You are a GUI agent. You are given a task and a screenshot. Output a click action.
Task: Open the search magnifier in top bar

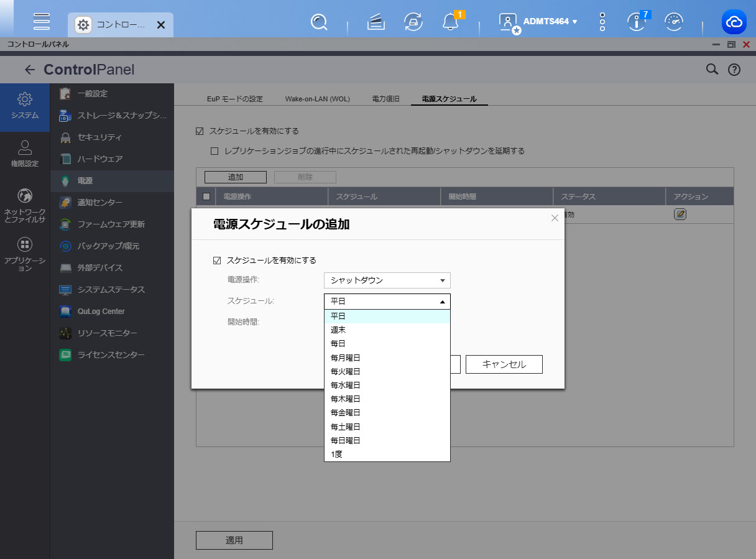319,22
